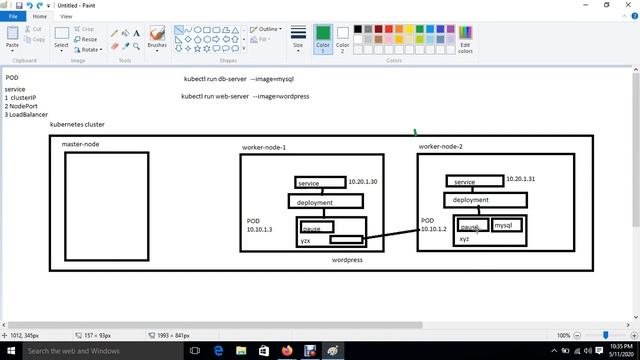Screen dimensions: 640x360
Task: Click the Save icon in title bar
Action: click(x=19, y=5)
